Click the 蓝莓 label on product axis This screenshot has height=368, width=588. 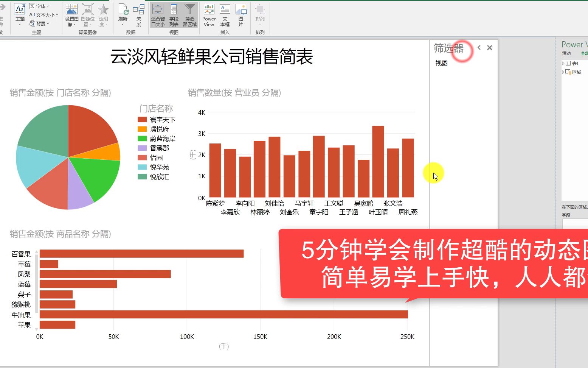24,284
